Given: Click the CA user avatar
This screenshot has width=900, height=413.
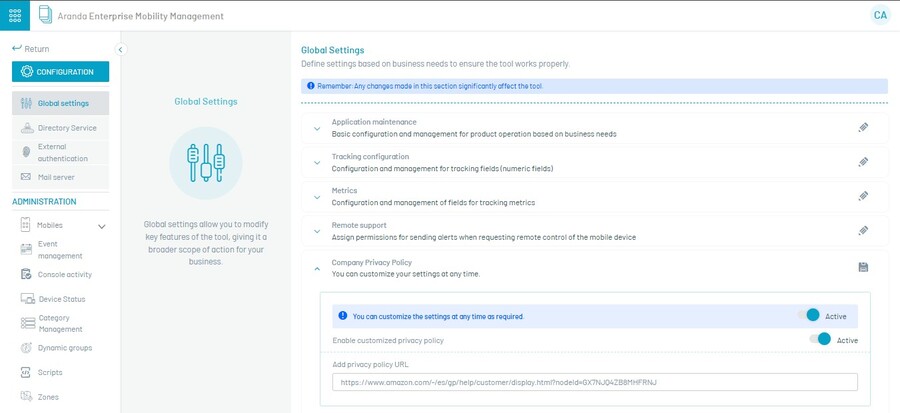Looking at the screenshot, I should coord(880,15).
